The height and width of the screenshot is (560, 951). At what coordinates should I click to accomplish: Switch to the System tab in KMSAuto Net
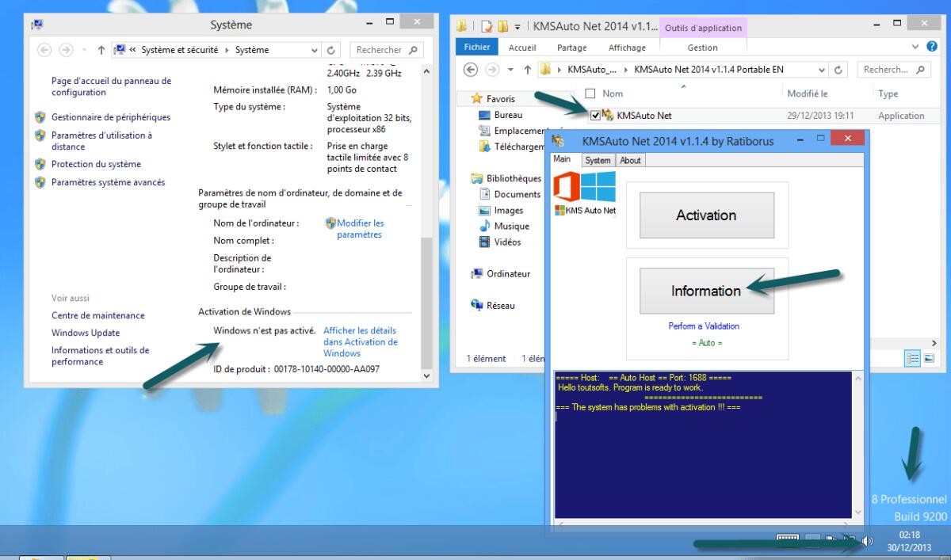[598, 159]
